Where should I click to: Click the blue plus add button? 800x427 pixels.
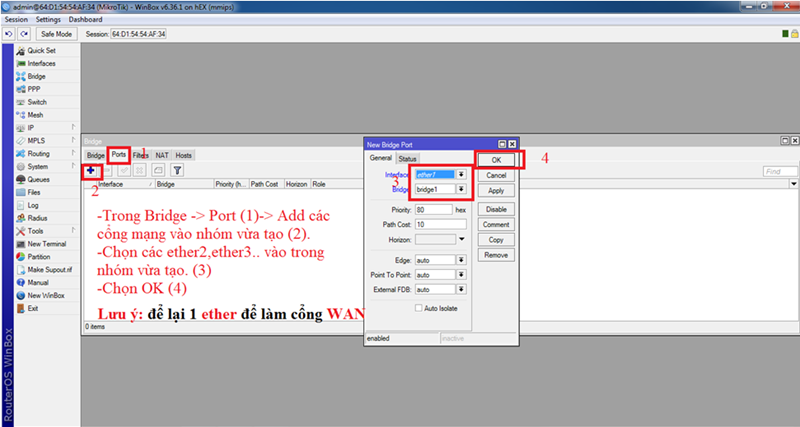(x=91, y=171)
